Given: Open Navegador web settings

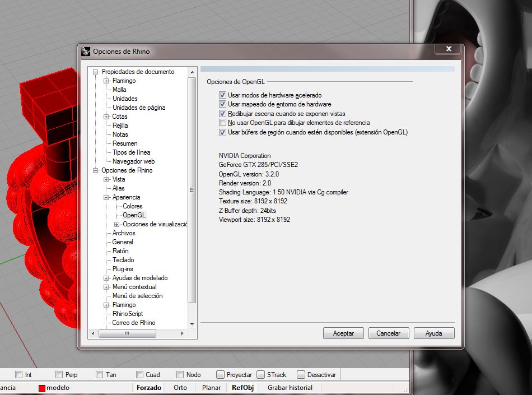Looking at the screenshot, I should coord(133,161).
